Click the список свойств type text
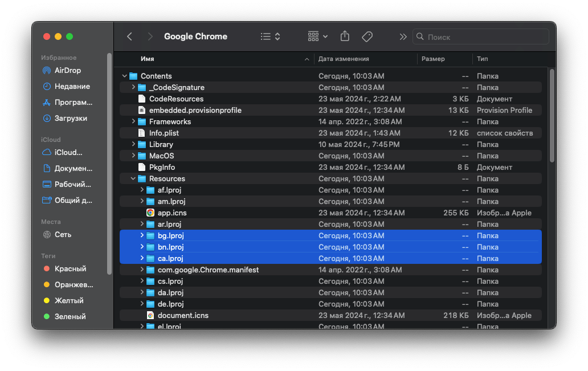Screen dimensions: 588x371 click(x=505, y=133)
